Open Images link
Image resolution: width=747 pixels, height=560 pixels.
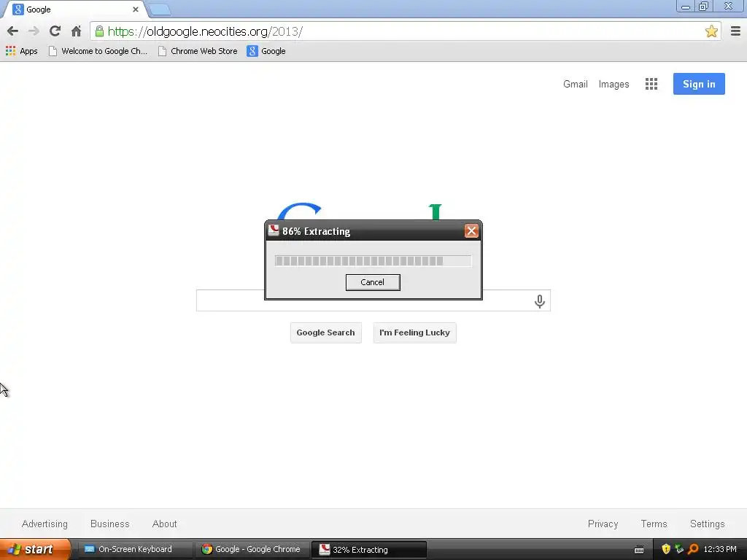tap(614, 85)
